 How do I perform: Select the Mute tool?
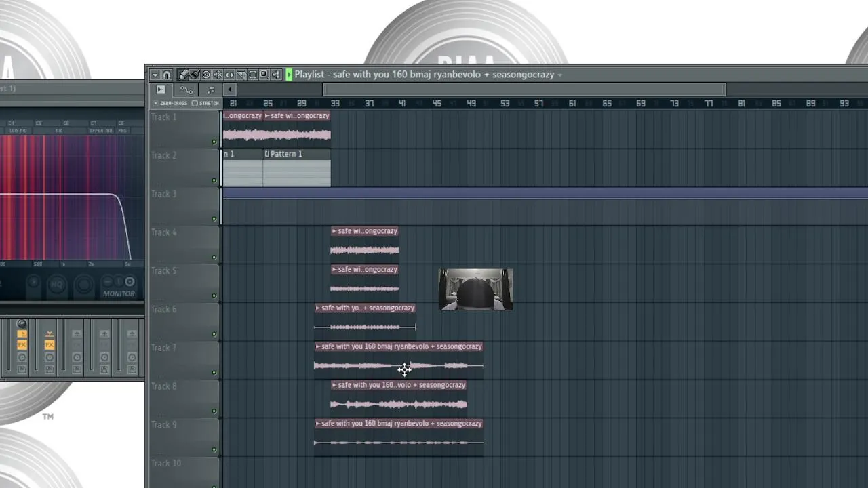(218, 75)
